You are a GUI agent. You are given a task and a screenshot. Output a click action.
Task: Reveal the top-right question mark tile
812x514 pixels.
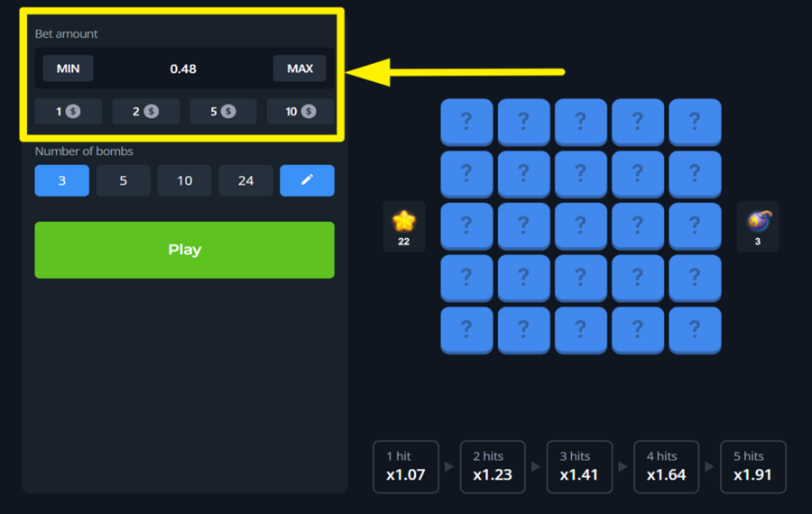695,122
